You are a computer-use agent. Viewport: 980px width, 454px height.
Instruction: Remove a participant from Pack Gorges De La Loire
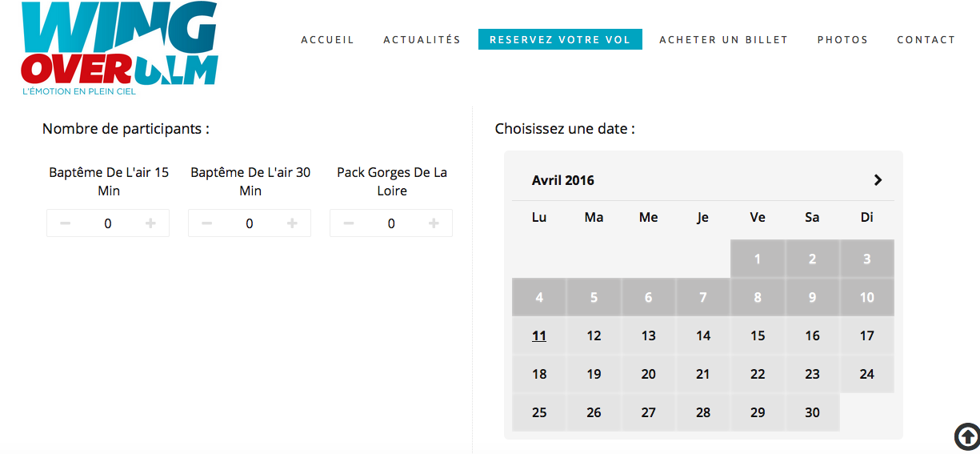coord(349,223)
